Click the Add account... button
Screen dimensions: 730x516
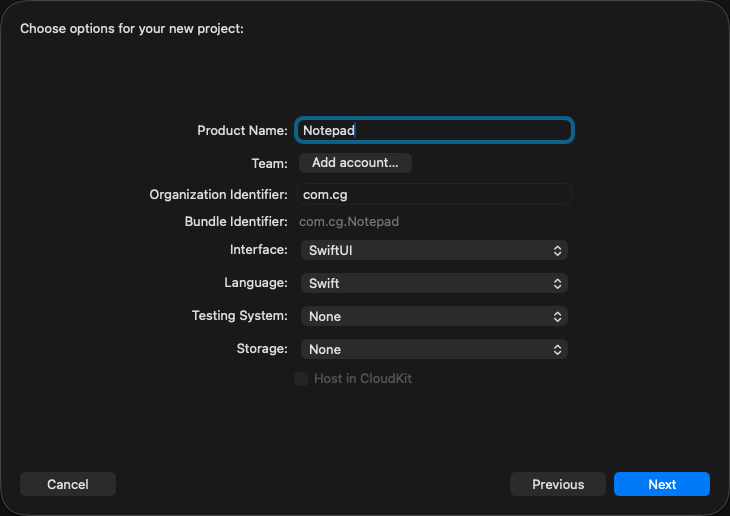point(355,162)
